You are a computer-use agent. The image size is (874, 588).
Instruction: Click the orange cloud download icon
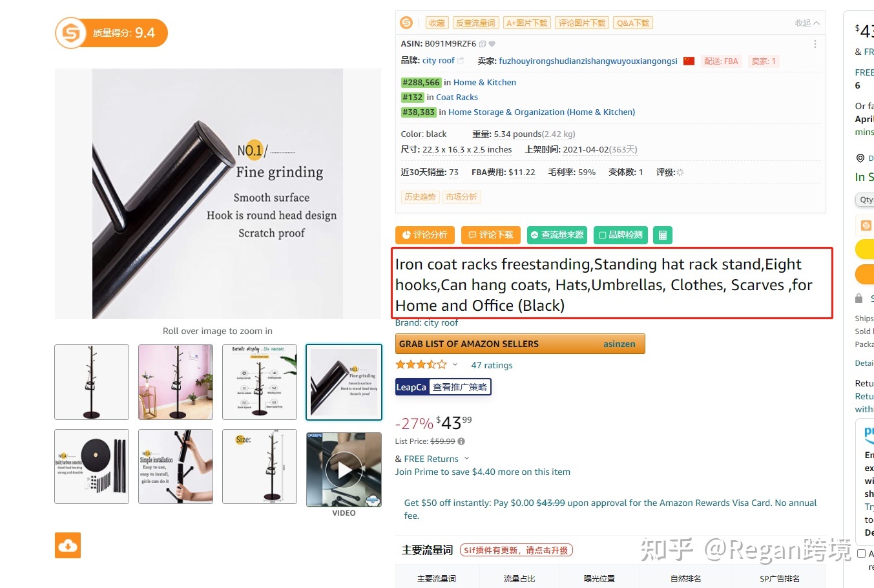[x=68, y=545]
